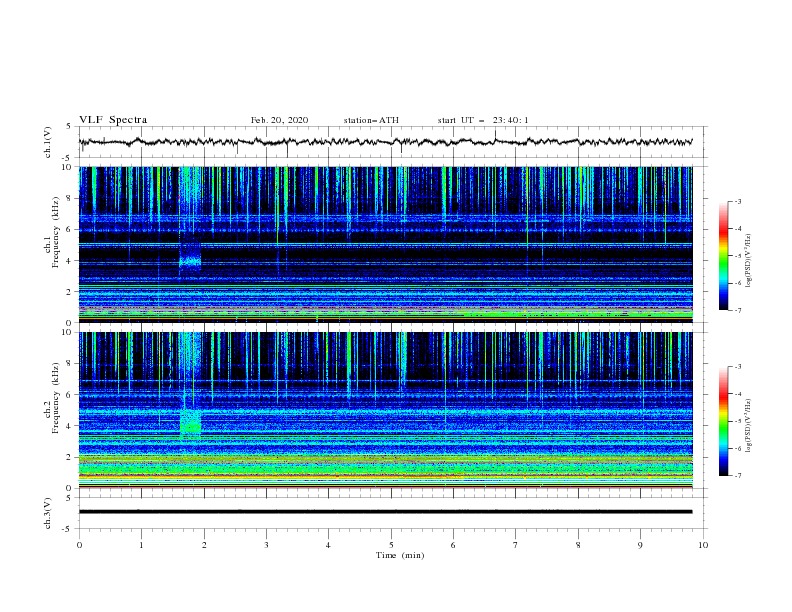Click the 2 min tick on time axis

(204, 545)
